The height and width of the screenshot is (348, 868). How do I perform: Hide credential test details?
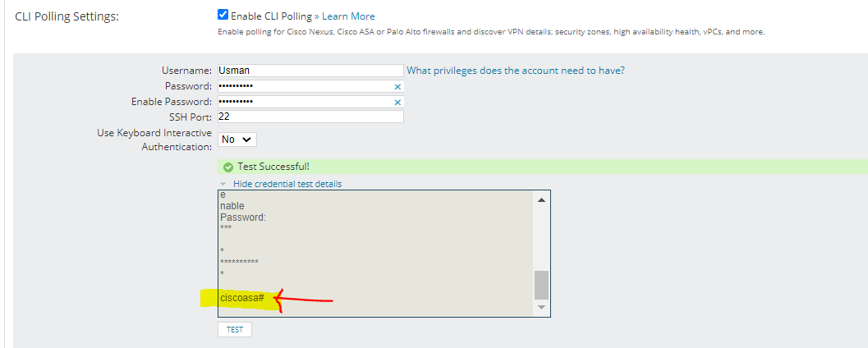point(287,184)
